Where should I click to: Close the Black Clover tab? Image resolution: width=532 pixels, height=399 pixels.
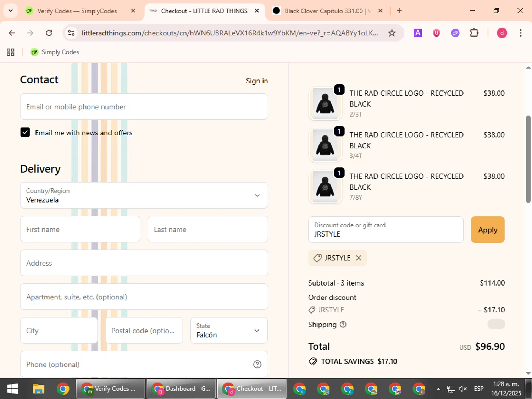click(x=380, y=11)
